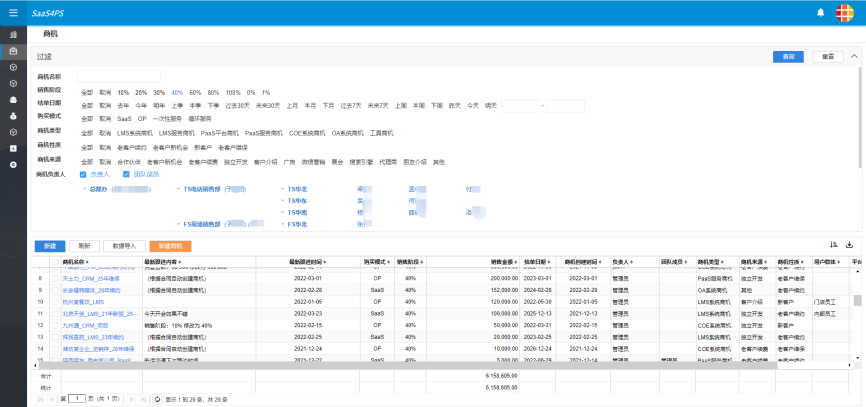The image size is (866, 407).
Task: Collapse the 总裁办 tree node
Action: (85, 189)
